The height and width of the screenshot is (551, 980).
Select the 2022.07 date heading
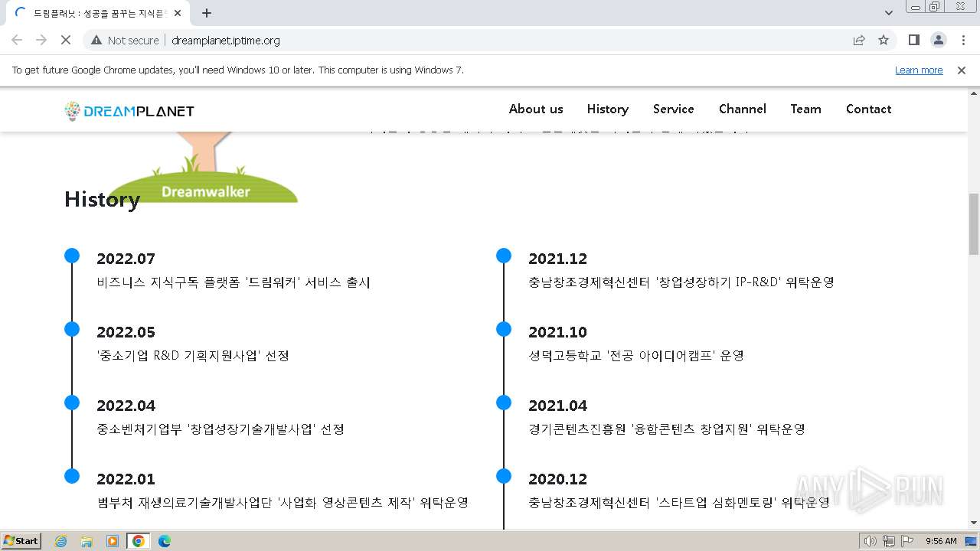tap(126, 259)
